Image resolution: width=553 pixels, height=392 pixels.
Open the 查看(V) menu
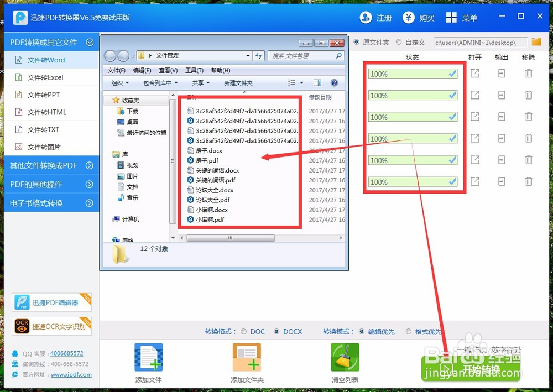coord(168,71)
